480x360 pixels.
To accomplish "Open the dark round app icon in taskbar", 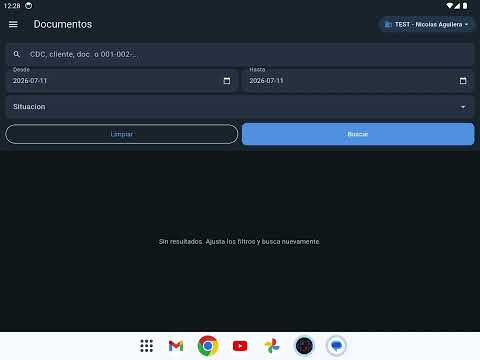I will (304, 346).
